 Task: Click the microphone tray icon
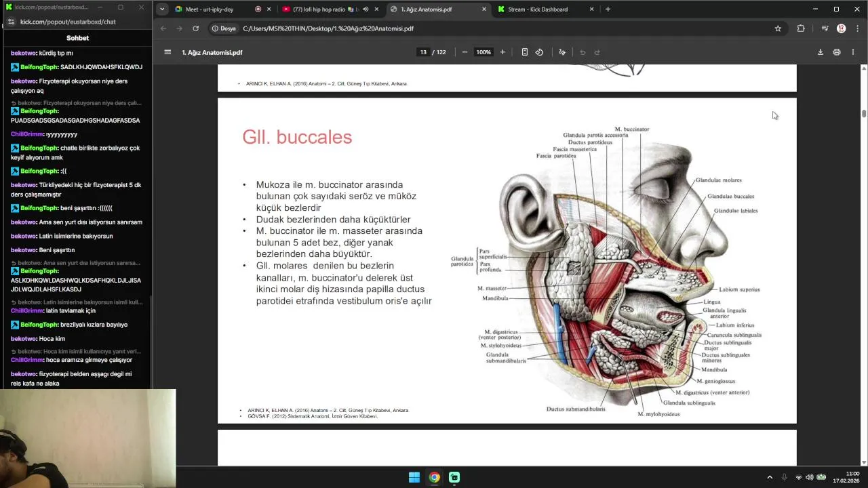click(x=785, y=477)
